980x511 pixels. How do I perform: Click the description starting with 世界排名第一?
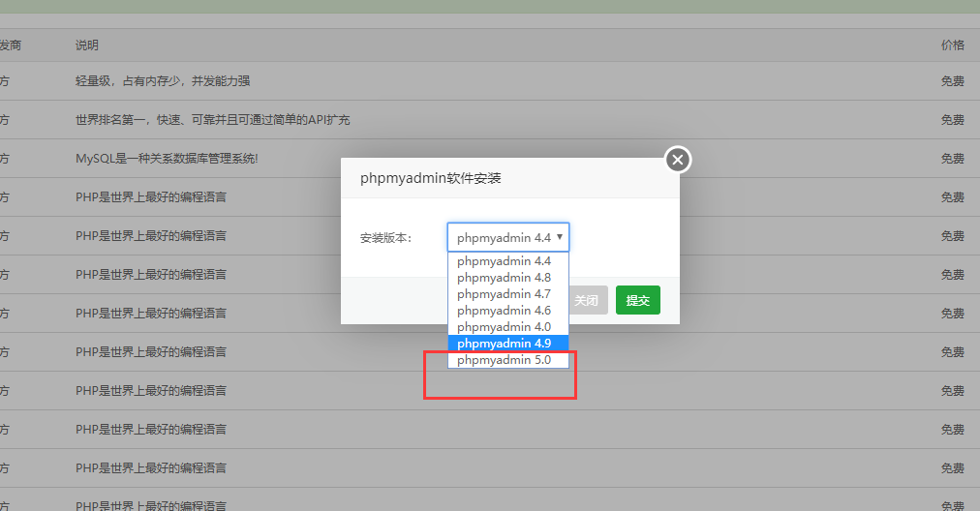click(212, 119)
